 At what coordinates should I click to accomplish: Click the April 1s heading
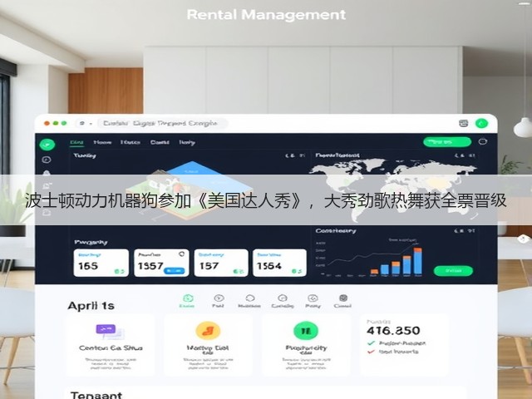91,306
